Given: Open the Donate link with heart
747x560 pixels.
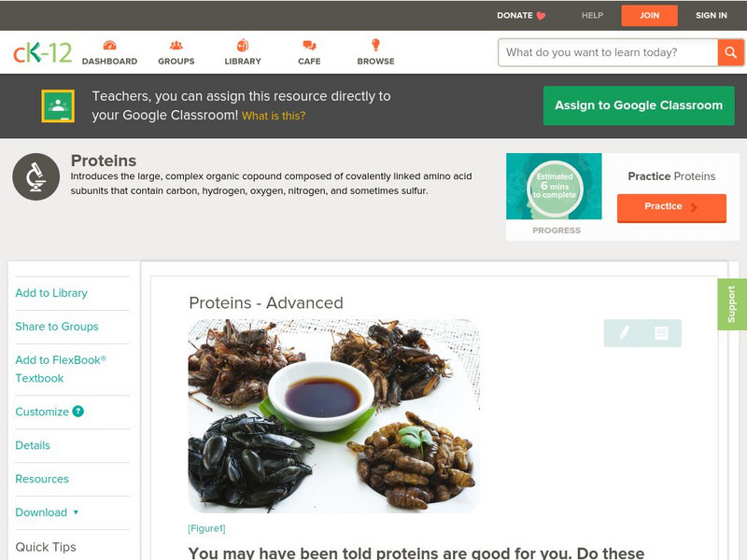Looking at the screenshot, I should click(521, 15).
